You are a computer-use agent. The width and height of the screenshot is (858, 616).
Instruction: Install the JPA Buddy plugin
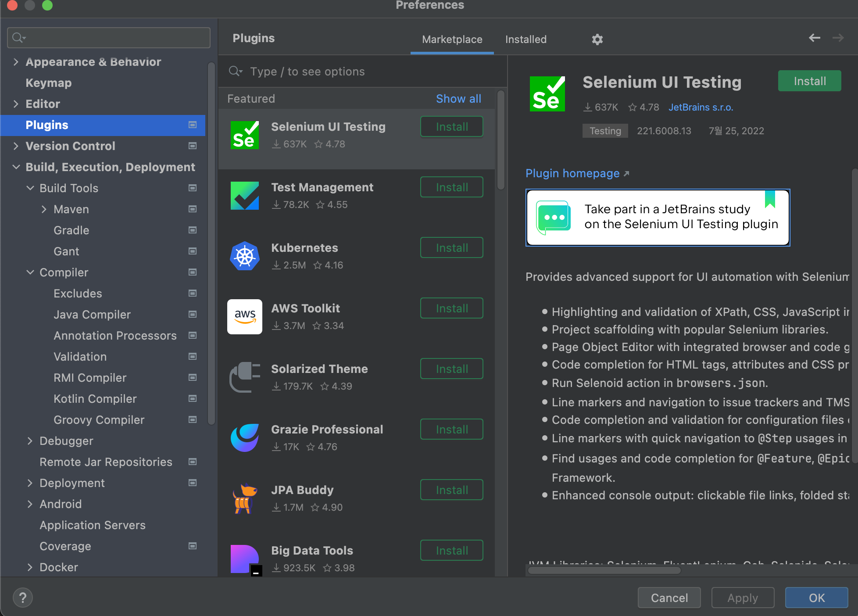(x=452, y=490)
